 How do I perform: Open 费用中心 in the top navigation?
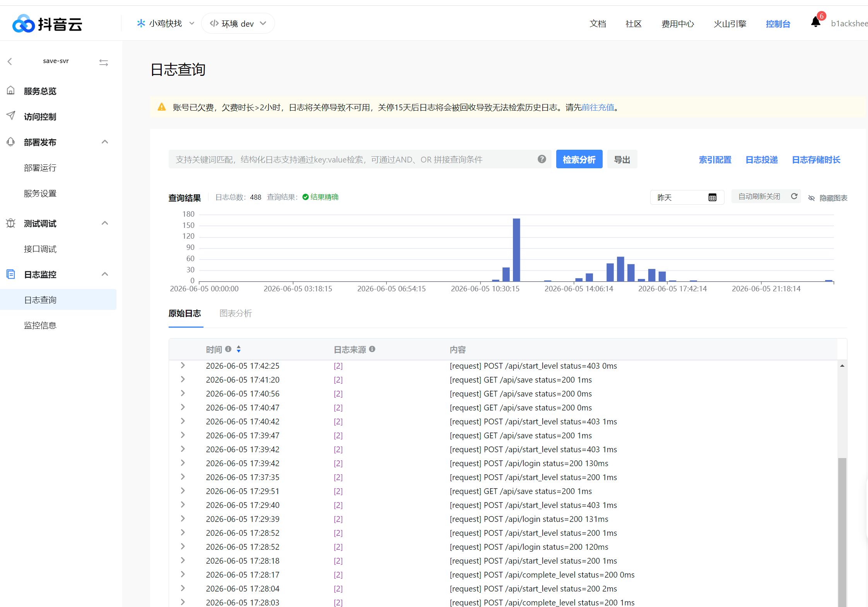678,24
